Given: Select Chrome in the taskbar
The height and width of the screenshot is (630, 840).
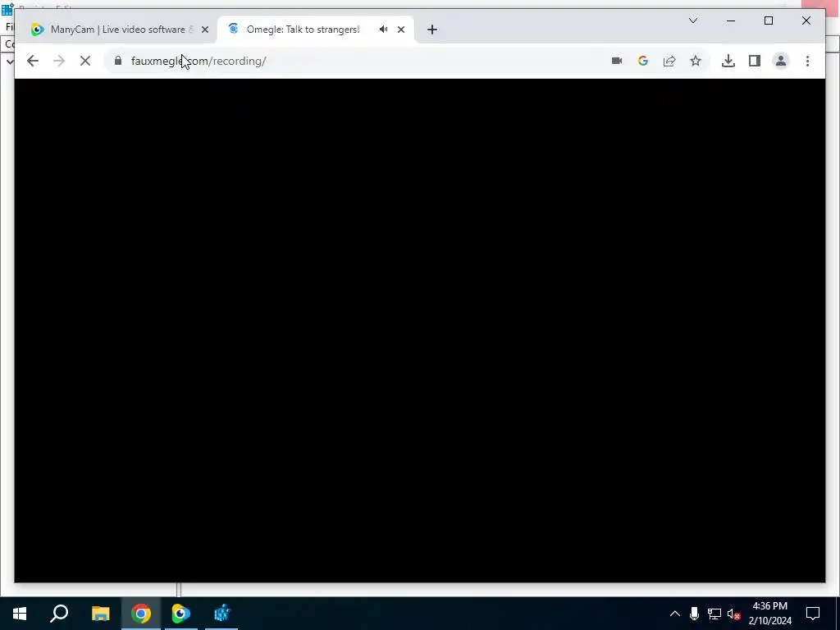Looking at the screenshot, I should 141,614.
